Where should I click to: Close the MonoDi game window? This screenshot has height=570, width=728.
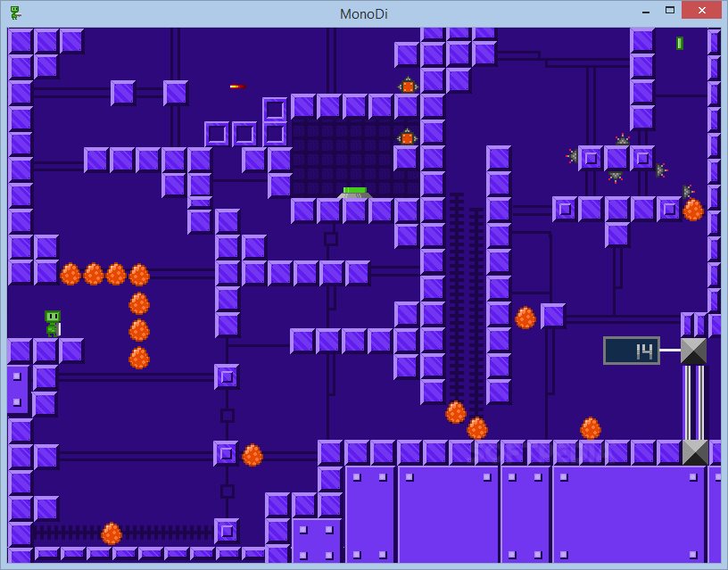tap(701, 10)
